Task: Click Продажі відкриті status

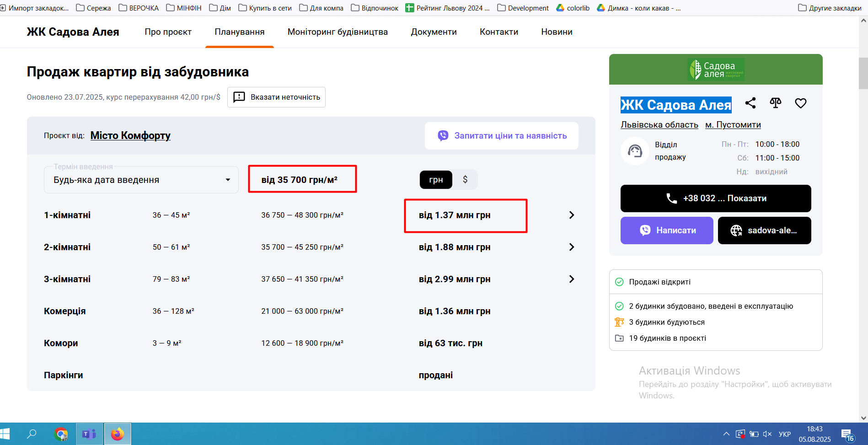Action: tap(660, 282)
